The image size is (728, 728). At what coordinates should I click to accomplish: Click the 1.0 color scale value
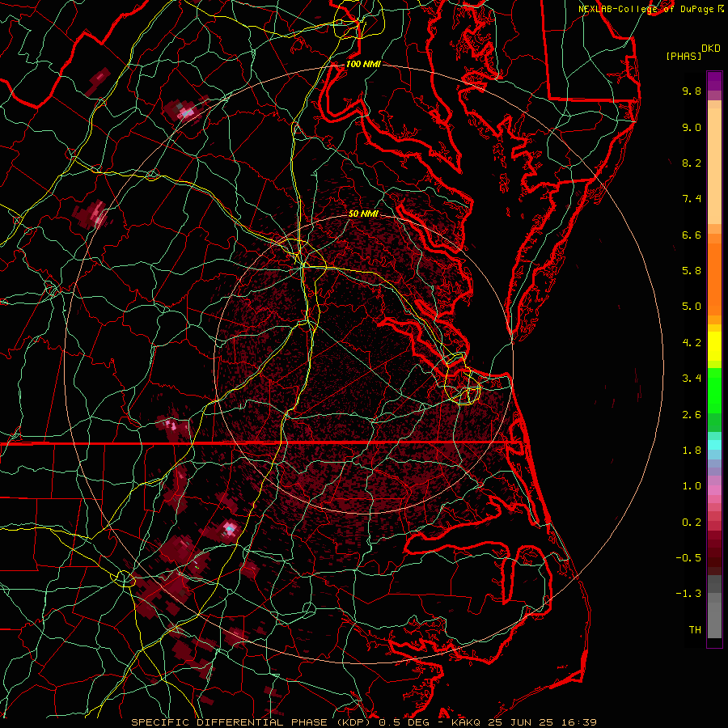point(692,486)
